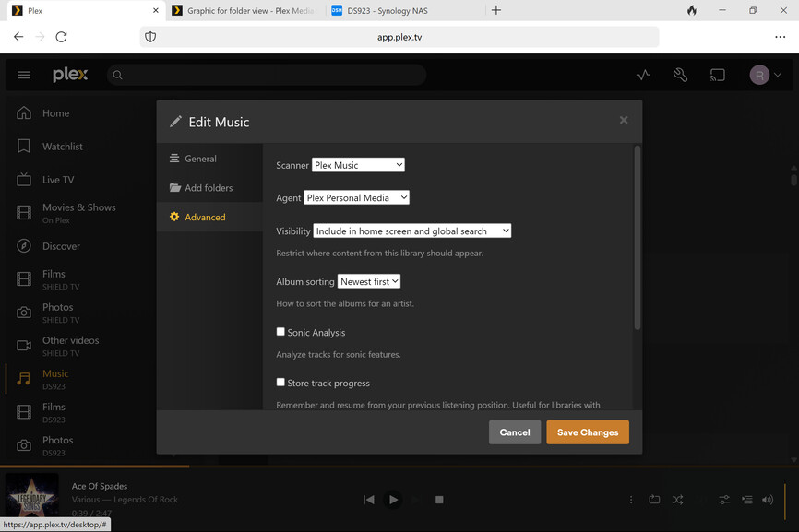Open the Scanner dropdown

tap(358, 165)
